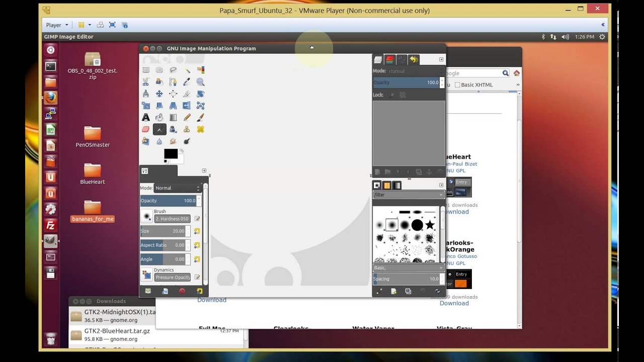Select the Crop tool
The height and width of the screenshot is (362, 644).
tap(187, 94)
